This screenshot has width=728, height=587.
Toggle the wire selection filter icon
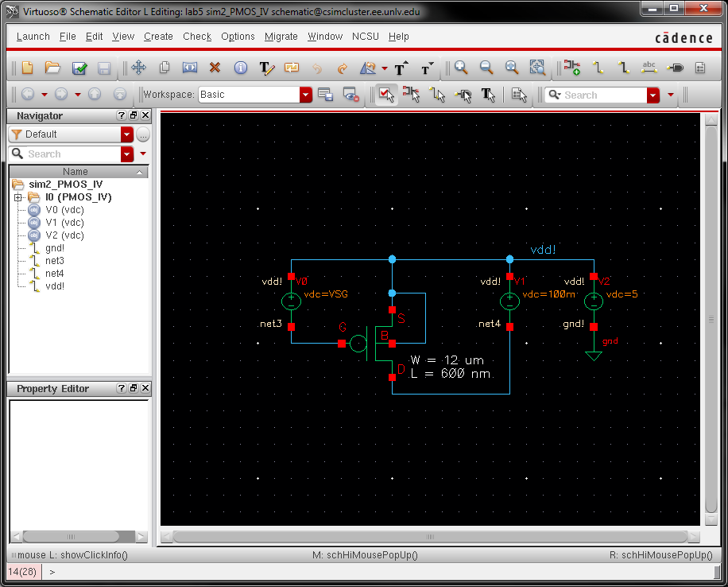click(437, 95)
